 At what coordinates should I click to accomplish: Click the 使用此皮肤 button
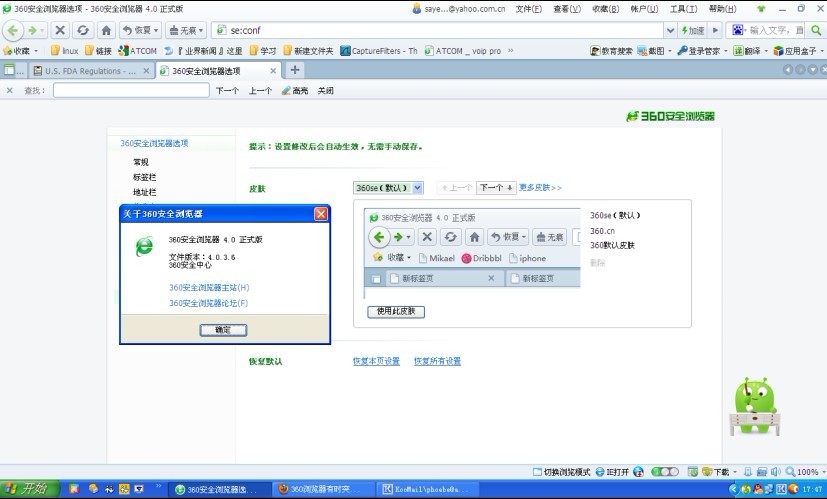pyautogui.click(x=396, y=311)
